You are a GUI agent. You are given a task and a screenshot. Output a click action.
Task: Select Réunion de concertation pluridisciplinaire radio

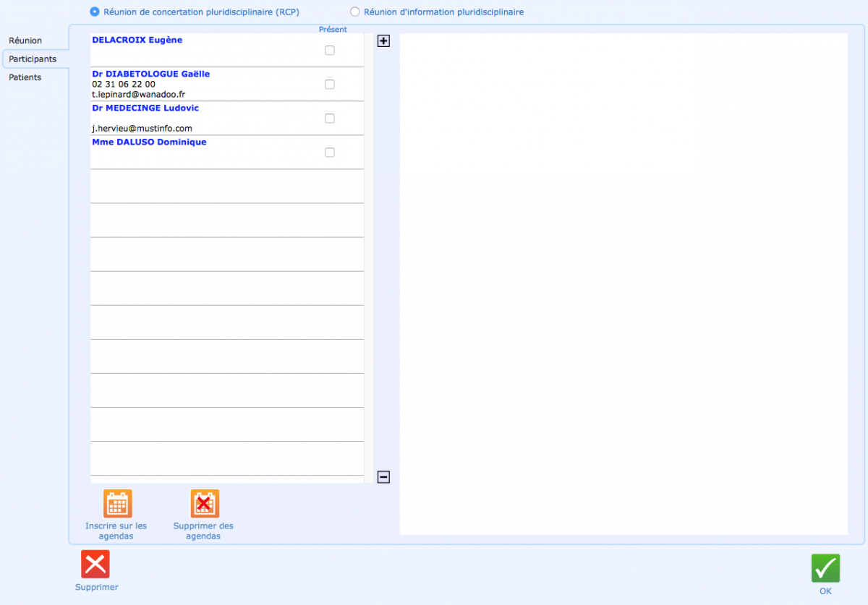tap(95, 12)
